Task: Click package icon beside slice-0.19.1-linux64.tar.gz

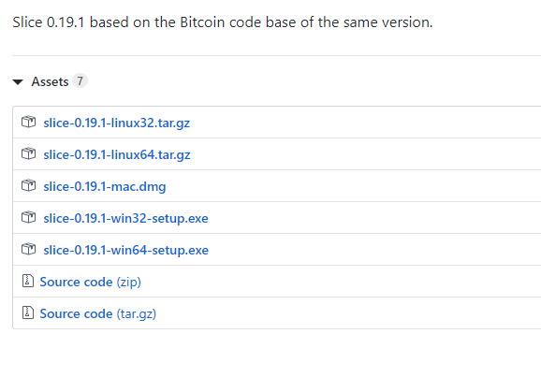Action: [x=28, y=153]
